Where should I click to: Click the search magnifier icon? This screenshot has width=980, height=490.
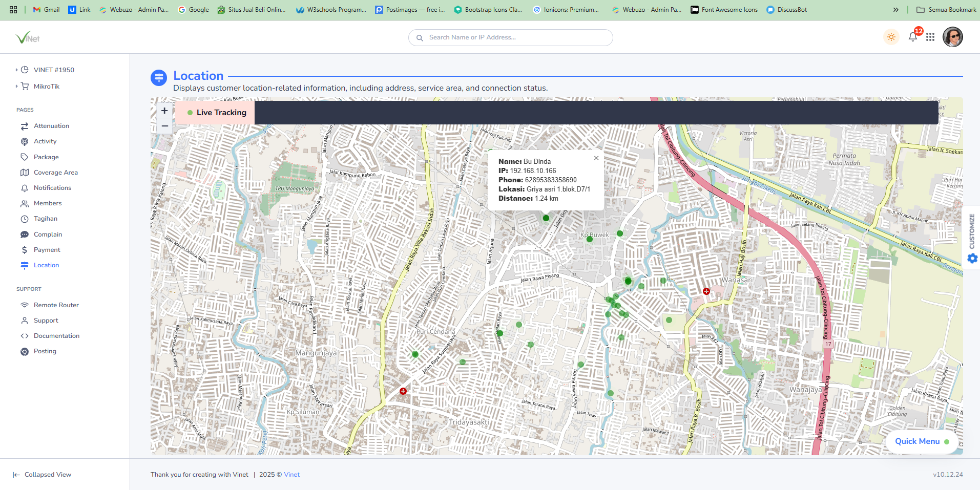(420, 38)
